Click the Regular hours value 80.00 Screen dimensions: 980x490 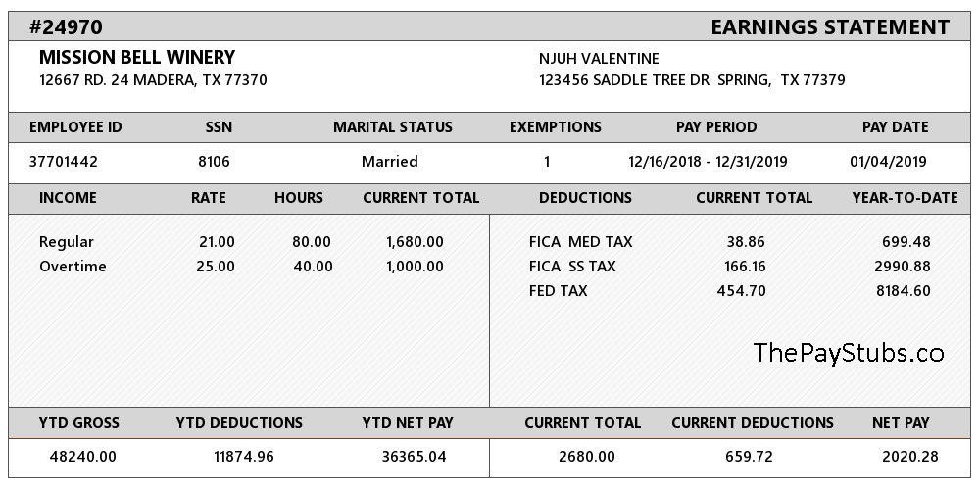click(312, 242)
